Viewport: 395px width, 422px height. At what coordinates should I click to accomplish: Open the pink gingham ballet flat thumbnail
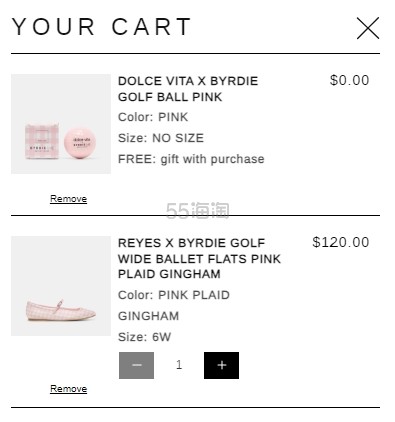pyautogui.click(x=61, y=286)
